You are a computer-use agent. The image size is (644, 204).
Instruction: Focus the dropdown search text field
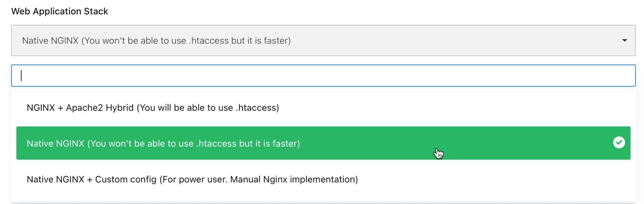click(323, 75)
